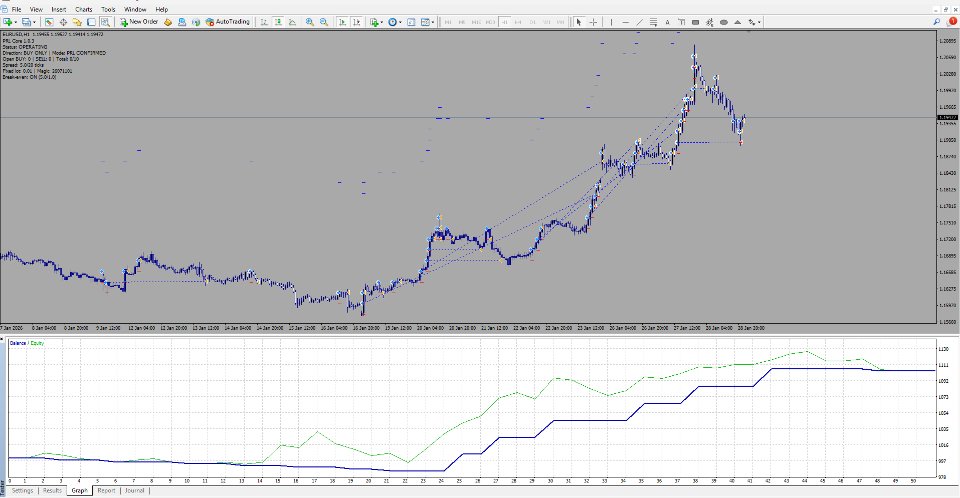Toggle the Navigator folder-star icon
The image size is (960, 498).
(x=77, y=22)
